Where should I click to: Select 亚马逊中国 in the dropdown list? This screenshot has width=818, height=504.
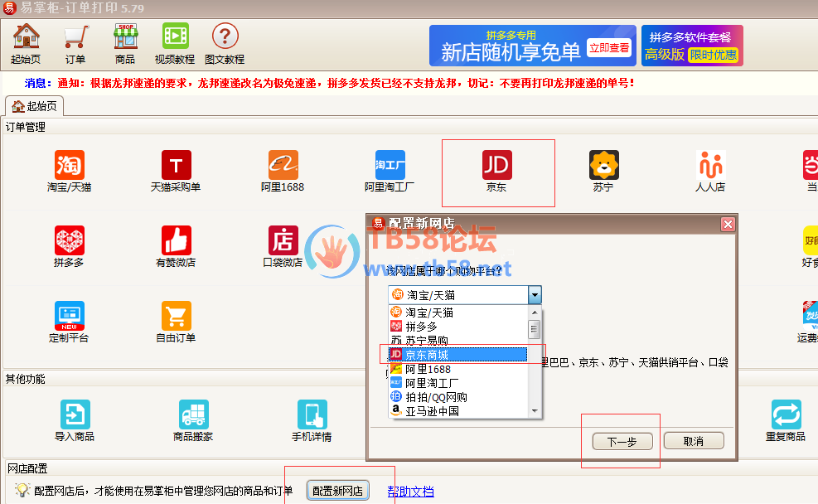[x=458, y=411]
